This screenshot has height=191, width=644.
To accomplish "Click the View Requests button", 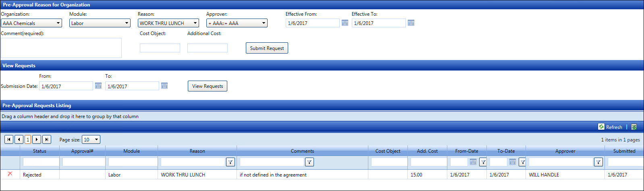I will [x=207, y=86].
